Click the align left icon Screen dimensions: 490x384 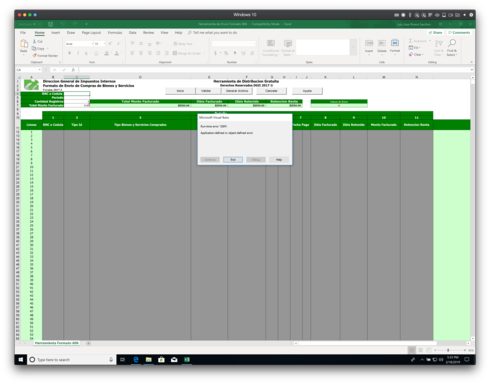[x=132, y=53]
